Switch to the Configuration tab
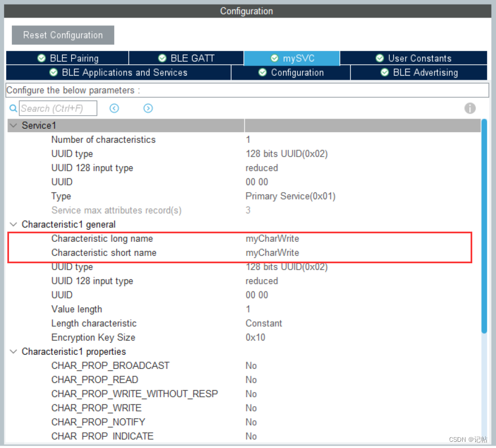The width and height of the screenshot is (496, 448). pos(291,73)
